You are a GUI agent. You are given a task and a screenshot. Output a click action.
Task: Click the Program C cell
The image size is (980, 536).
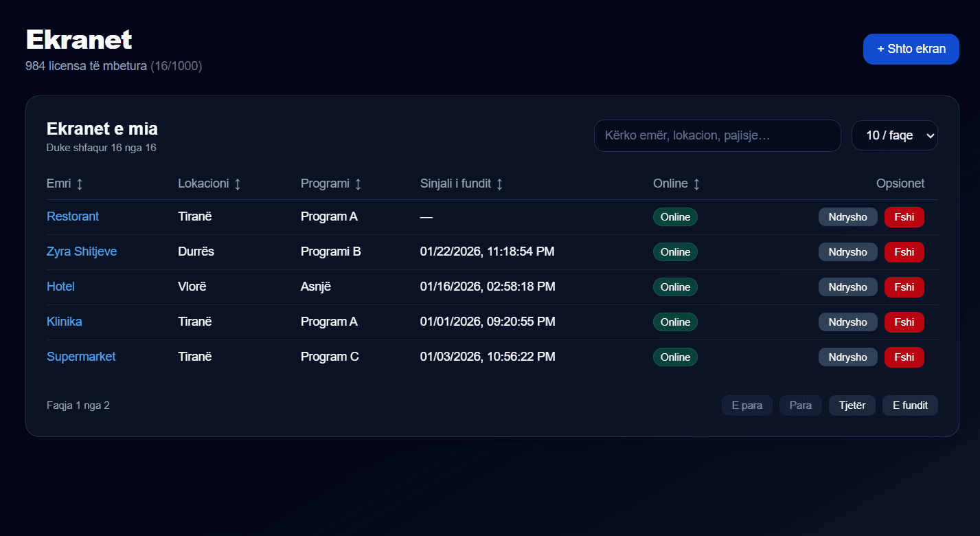click(330, 357)
